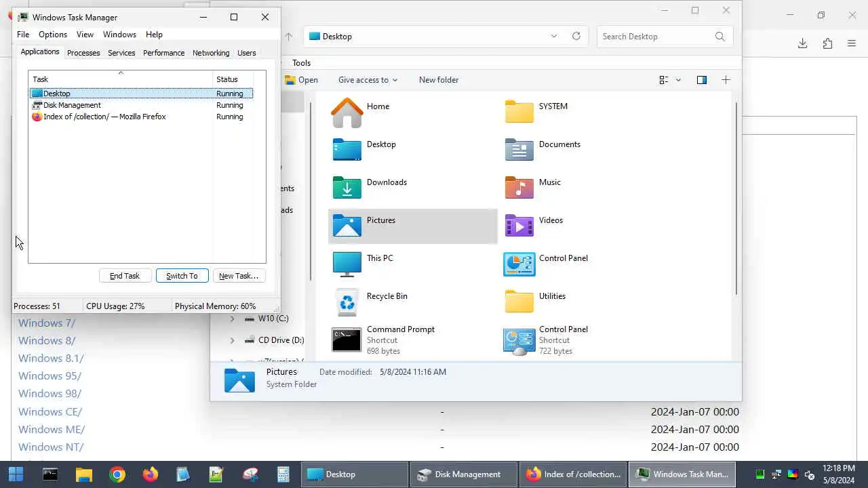
Task: Click the Explorer search magnifier icon
Action: pyautogui.click(x=719, y=37)
